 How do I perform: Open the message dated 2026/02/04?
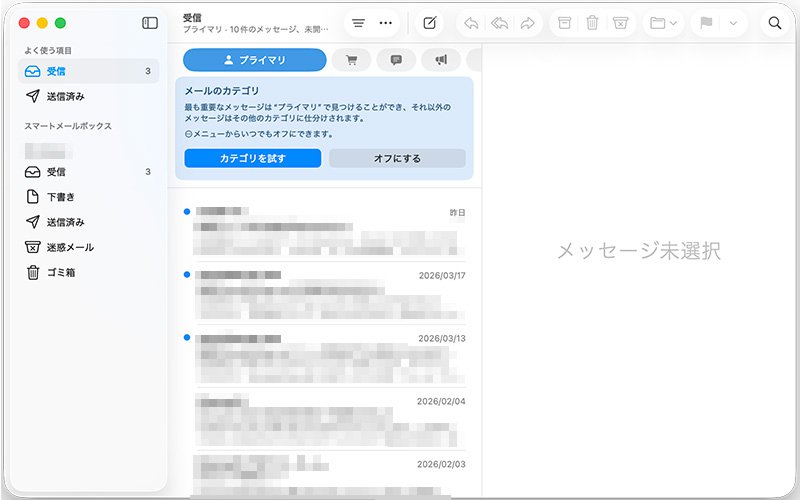(x=324, y=420)
